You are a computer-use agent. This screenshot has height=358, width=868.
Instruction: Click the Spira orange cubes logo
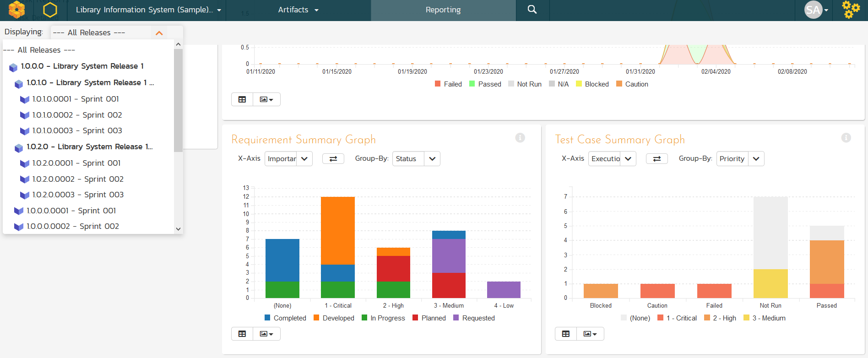(x=17, y=10)
